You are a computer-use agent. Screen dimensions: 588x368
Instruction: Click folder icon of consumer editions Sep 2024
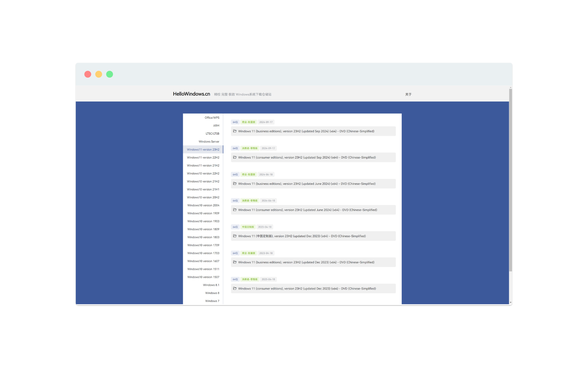(235, 157)
